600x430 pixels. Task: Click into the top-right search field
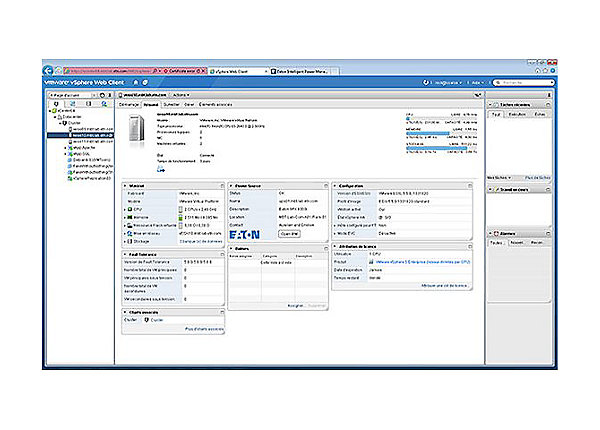click(521, 83)
